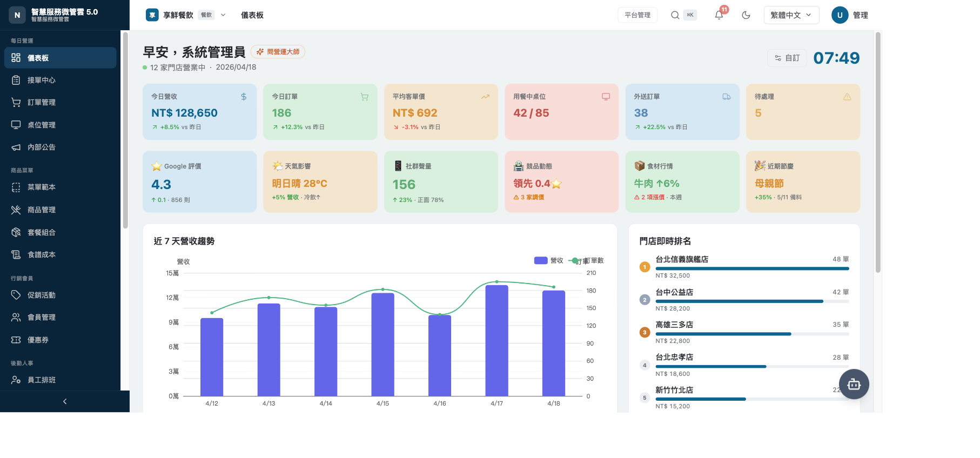Click the 促銷活動 tag icon
The width and height of the screenshot is (980, 458).
pyautogui.click(x=16, y=295)
